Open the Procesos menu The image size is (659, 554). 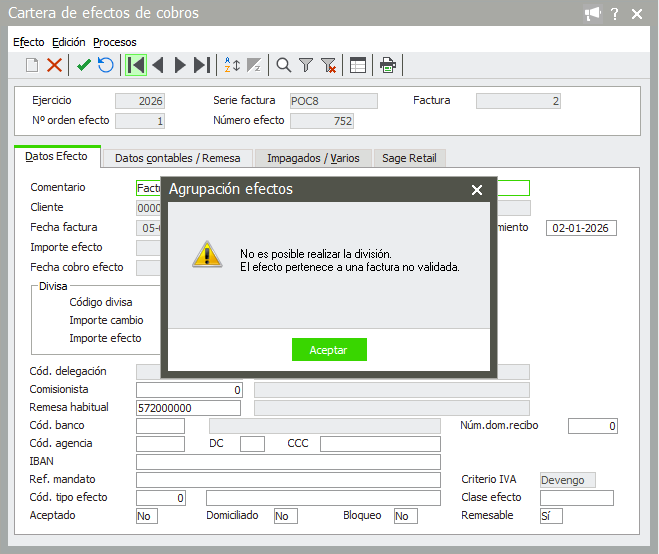(x=114, y=42)
